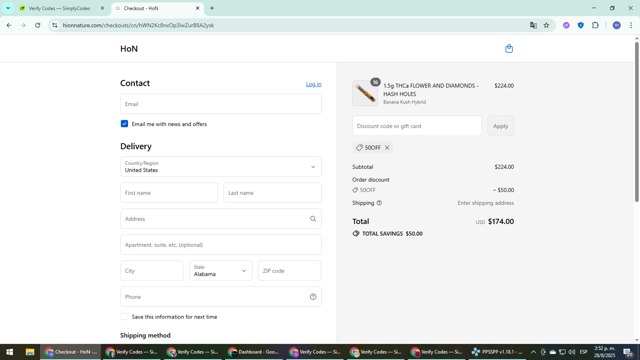Click the Banana Kush Hybrid variant text
The image size is (640, 360).
tap(404, 102)
